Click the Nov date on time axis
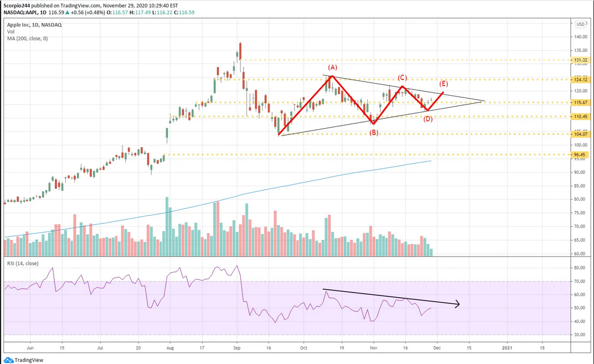Screen dimensions: 594x364 [x=373, y=348]
